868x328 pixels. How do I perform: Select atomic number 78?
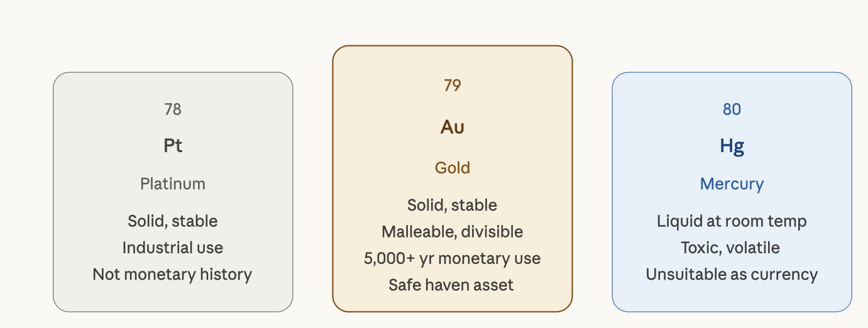pos(173,109)
